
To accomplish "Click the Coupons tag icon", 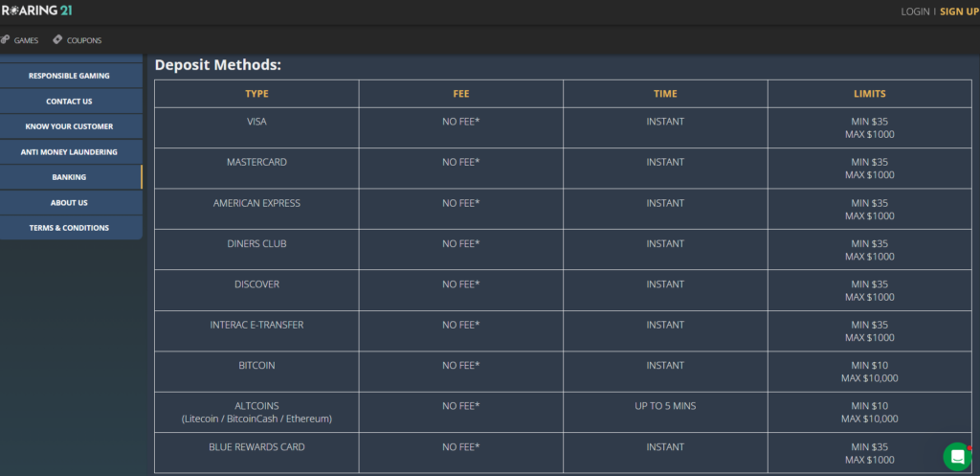I will coord(57,39).
